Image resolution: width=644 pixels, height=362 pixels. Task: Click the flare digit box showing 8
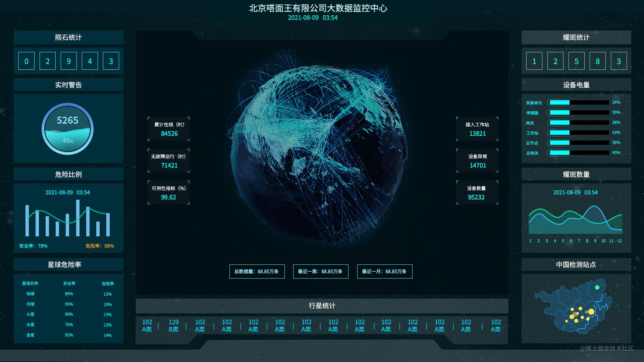597,61
